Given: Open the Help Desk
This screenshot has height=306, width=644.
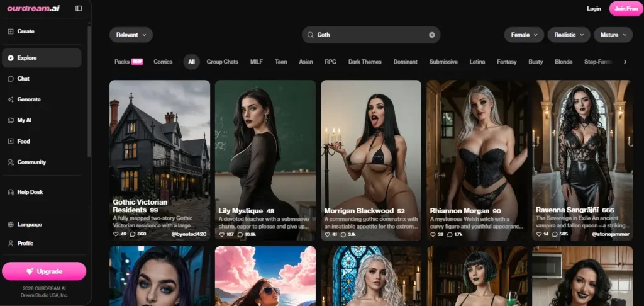Looking at the screenshot, I should [x=42, y=192].
